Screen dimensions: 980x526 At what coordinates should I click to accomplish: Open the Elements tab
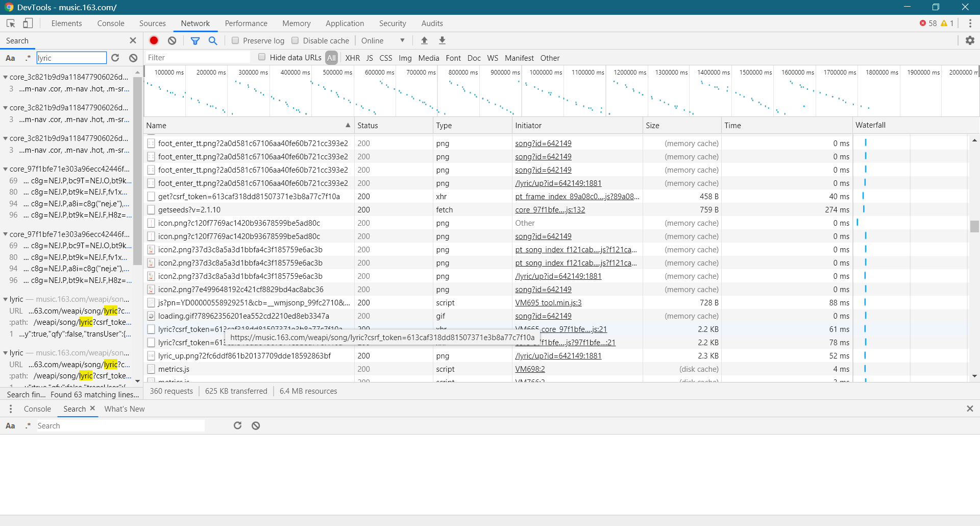[66, 23]
